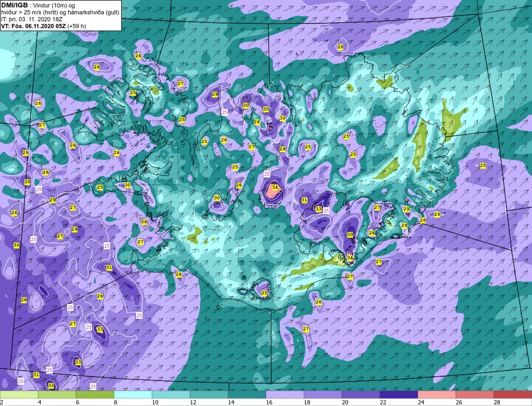Pick the dark blue 22–24 scale segment
The height and width of the screenshot is (406, 532).
[x=399, y=394]
